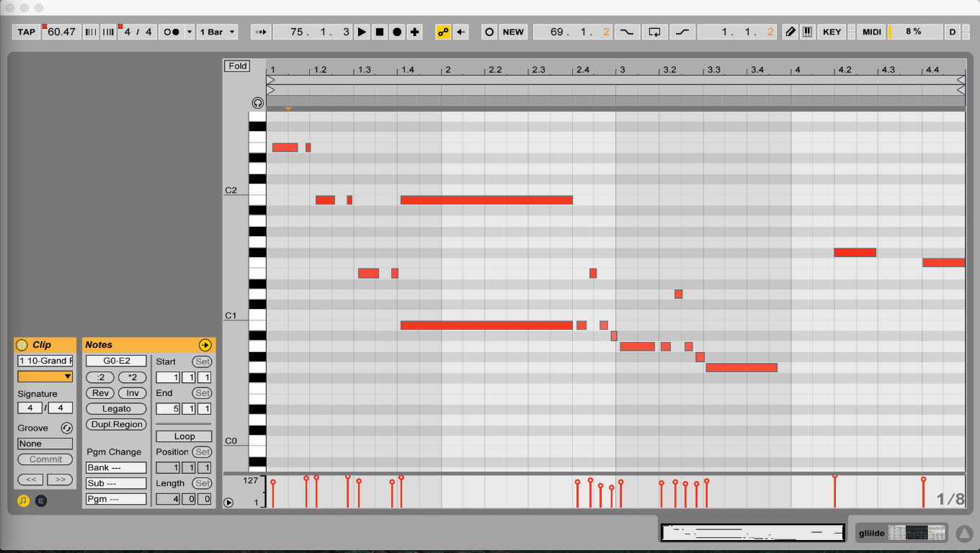Toggle the Draw Mode pencil icon
This screenshot has width=980, height=553.
tap(790, 32)
